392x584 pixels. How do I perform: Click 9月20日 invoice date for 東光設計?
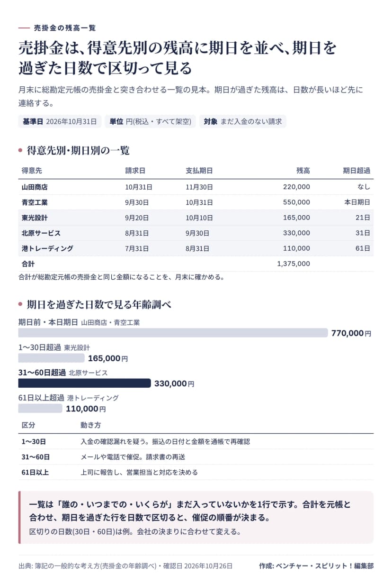coord(137,218)
